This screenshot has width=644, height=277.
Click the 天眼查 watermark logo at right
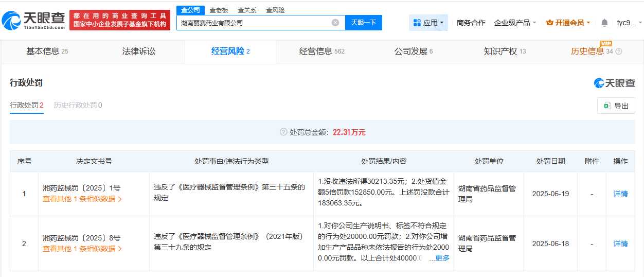614,83
